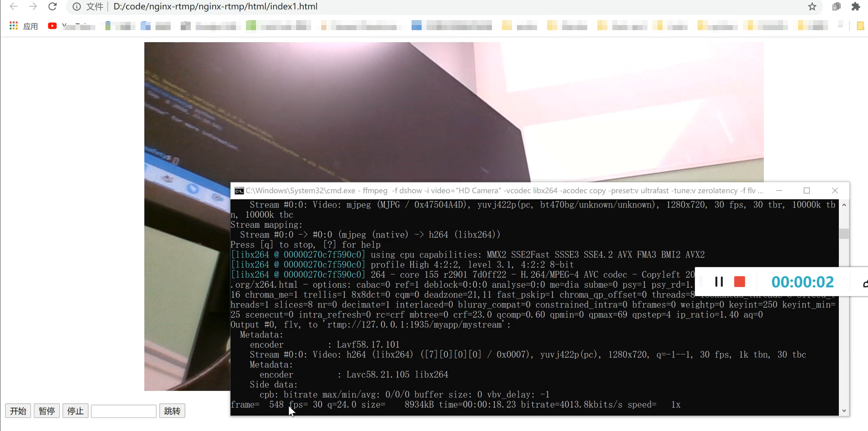Viewport: 868px width, 431px height.
Task: Click the '开始' (Start) button on webpage
Action: [18, 411]
